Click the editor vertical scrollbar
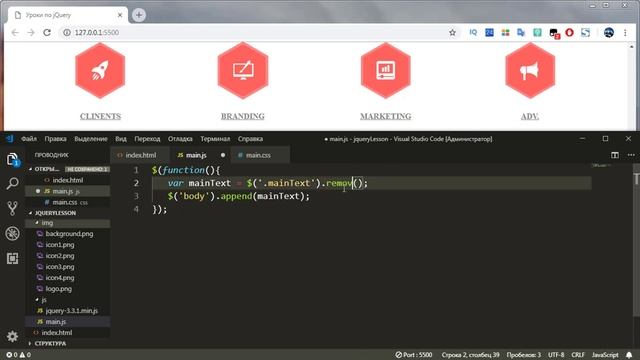This screenshot has height=360, width=640. [x=636, y=240]
